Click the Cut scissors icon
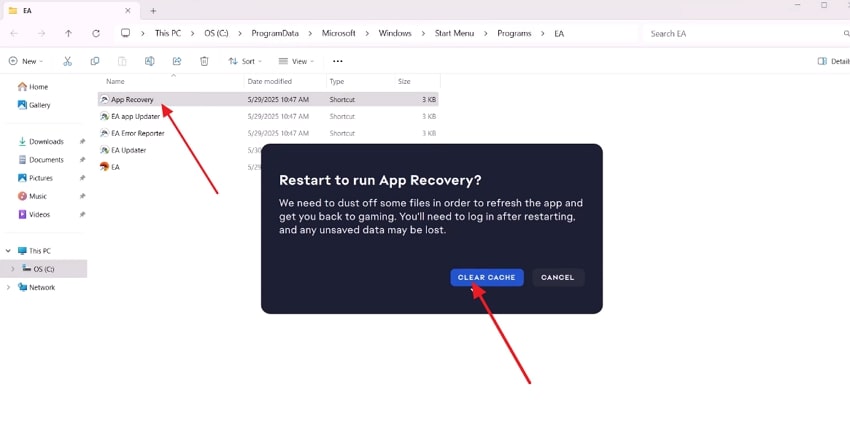The height and width of the screenshot is (436, 850). tap(67, 61)
